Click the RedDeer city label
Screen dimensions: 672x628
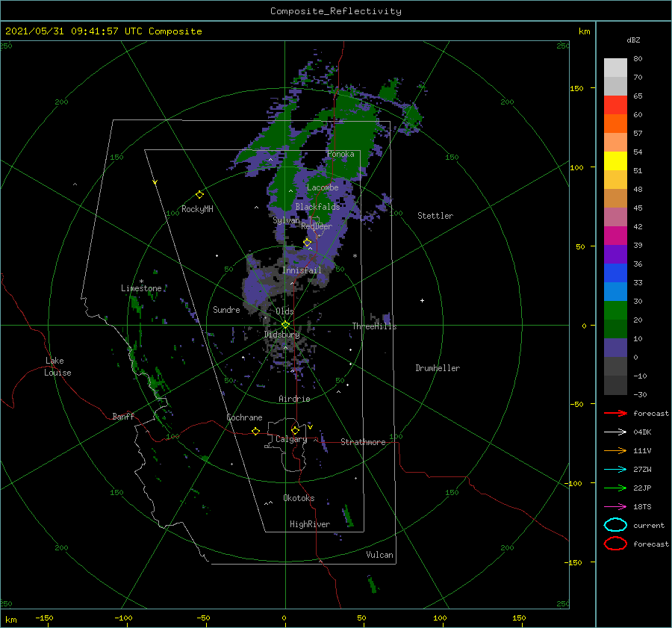(x=317, y=226)
